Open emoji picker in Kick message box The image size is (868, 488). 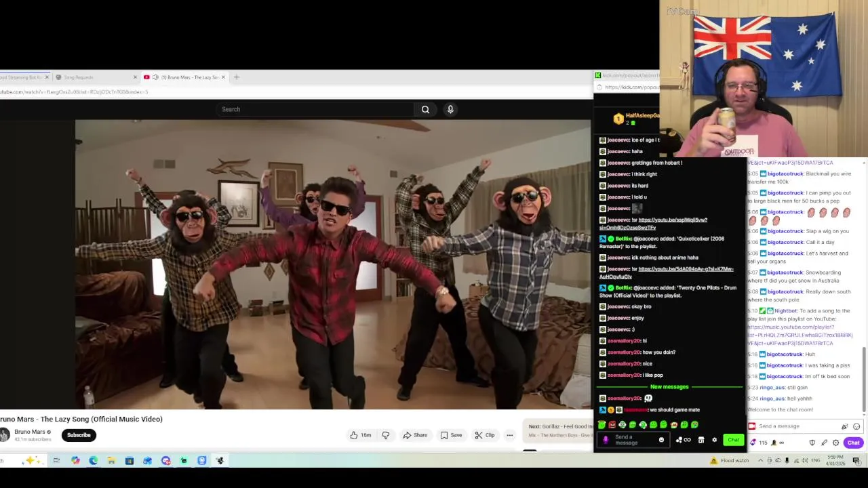pyautogui.click(x=661, y=440)
